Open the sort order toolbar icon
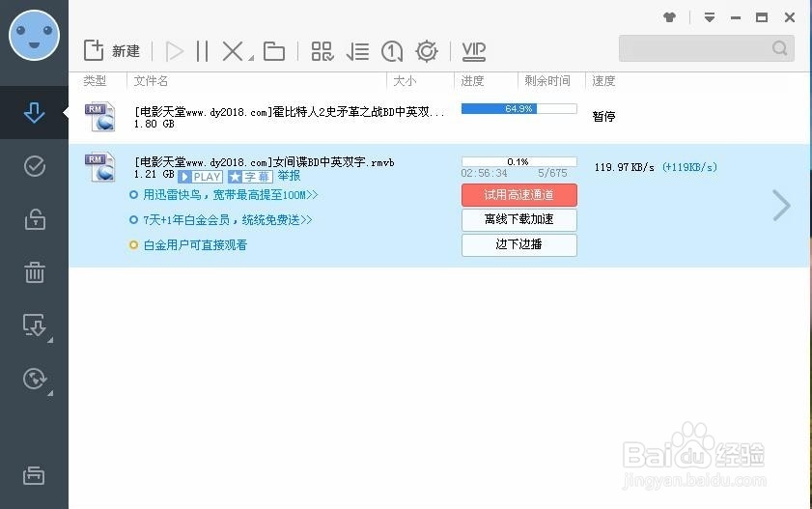This screenshot has width=812, height=509. (x=357, y=51)
